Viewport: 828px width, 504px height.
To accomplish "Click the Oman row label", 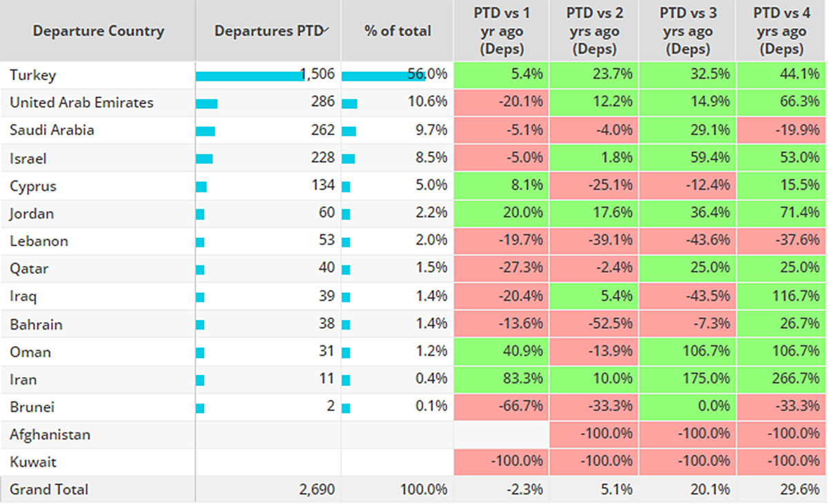I will coord(30,352).
